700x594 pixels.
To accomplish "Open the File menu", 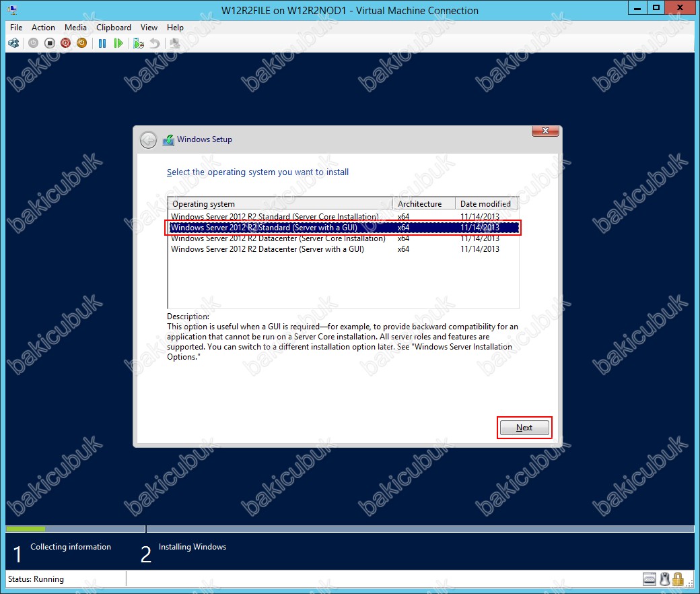I will coord(16,28).
